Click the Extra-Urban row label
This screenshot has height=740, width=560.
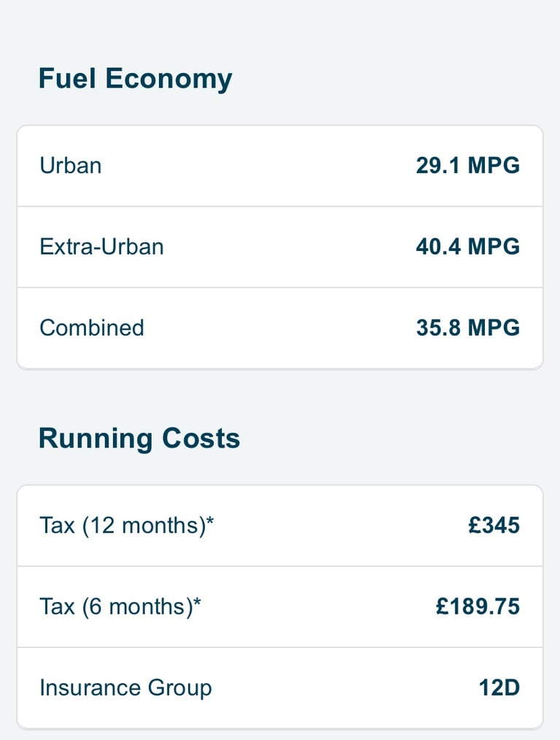(102, 247)
